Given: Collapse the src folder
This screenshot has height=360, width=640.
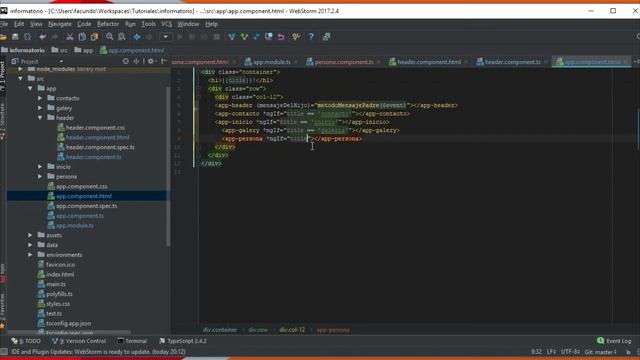Looking at the screenshot, I should 20,78.
